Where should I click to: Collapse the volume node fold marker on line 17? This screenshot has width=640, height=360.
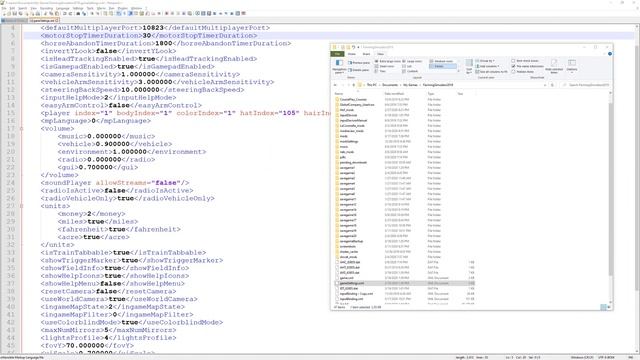pos(22,129)
